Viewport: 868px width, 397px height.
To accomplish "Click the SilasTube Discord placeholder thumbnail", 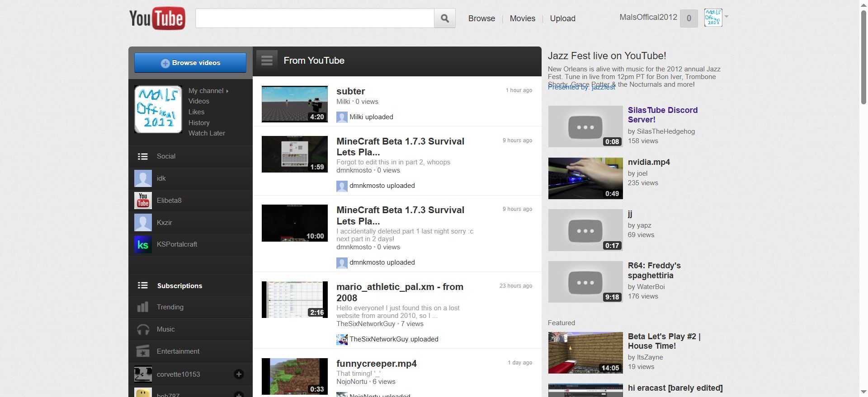I will [585, 126].
